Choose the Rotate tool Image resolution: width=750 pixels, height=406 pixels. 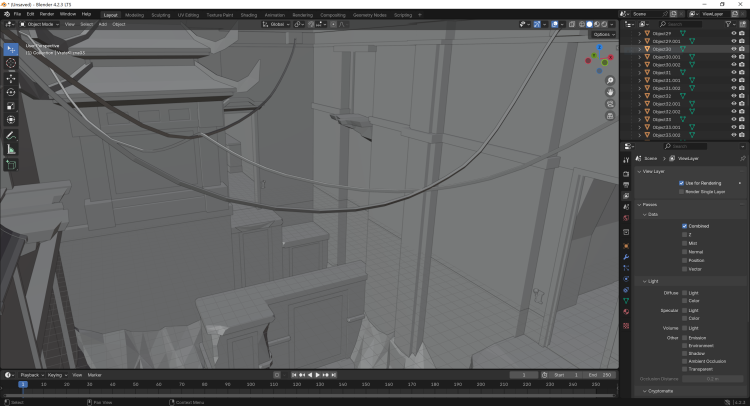click(x=11, y=92)
